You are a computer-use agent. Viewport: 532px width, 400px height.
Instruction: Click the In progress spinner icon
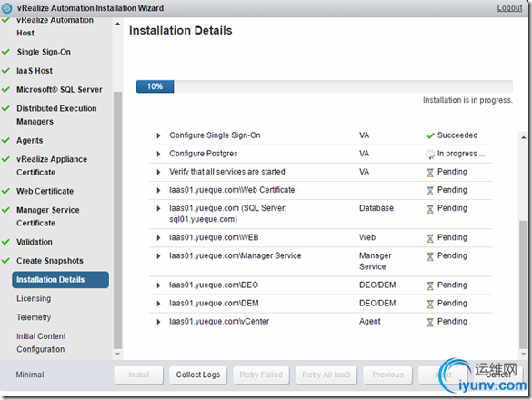430,154
